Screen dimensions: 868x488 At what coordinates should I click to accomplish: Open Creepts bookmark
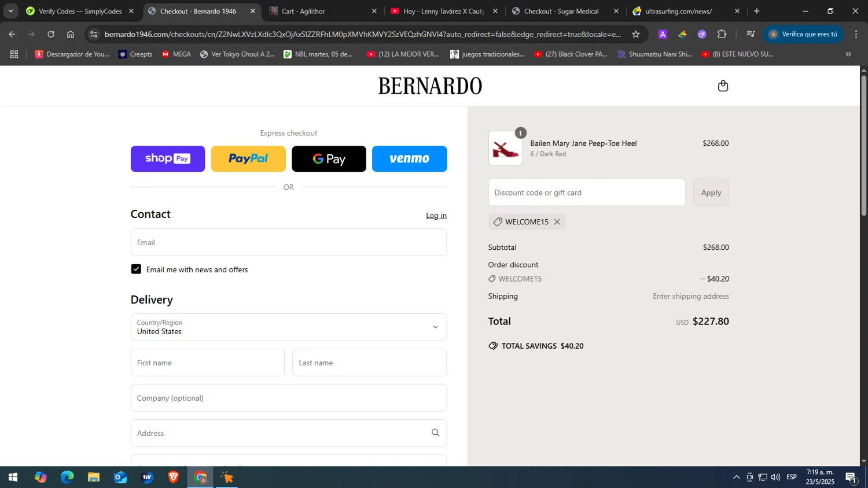[x=135, y=54]
